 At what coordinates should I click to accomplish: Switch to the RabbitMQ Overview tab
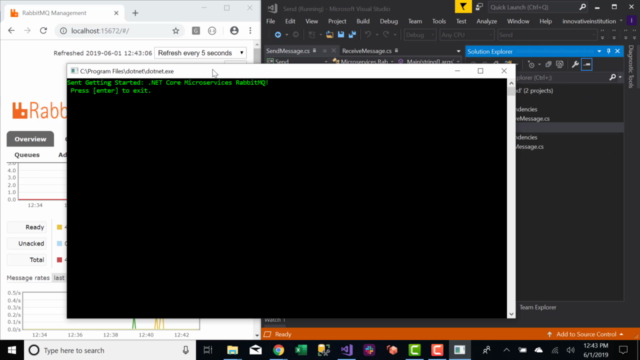[x=30, y=139]
